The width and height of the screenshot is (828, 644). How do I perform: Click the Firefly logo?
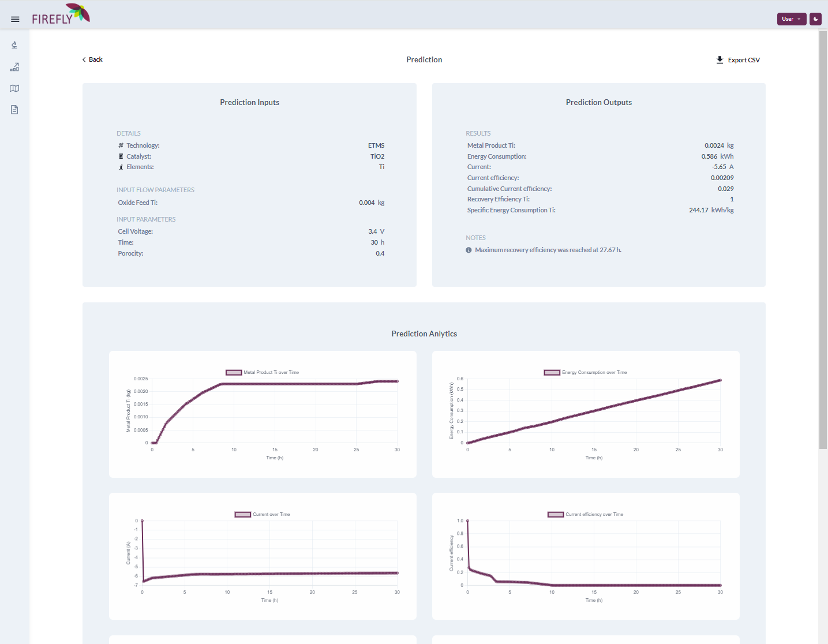[x=61, y=14]
